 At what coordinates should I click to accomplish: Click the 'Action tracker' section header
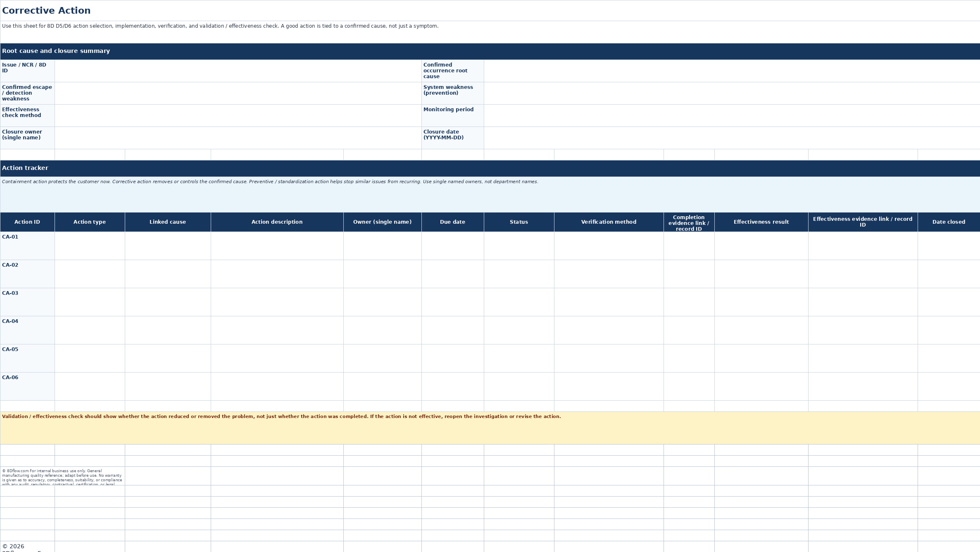coord(490,168)
